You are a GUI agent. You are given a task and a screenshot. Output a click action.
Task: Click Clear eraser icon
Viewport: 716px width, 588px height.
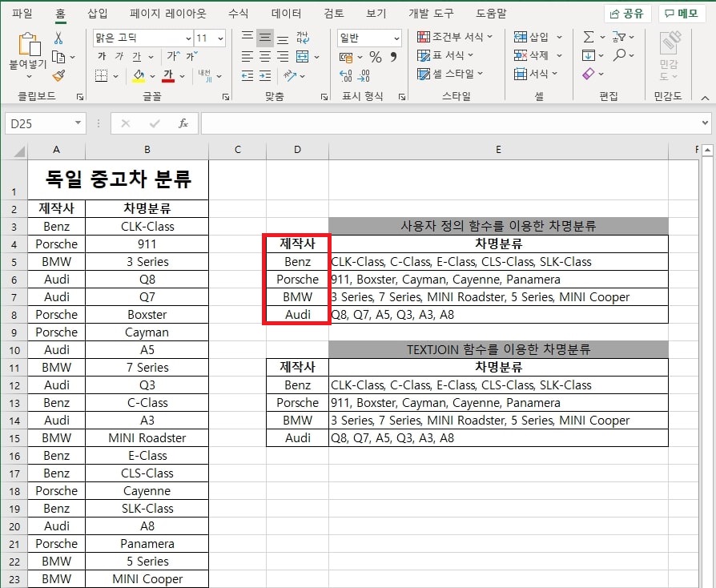click(x=589, y=74)
